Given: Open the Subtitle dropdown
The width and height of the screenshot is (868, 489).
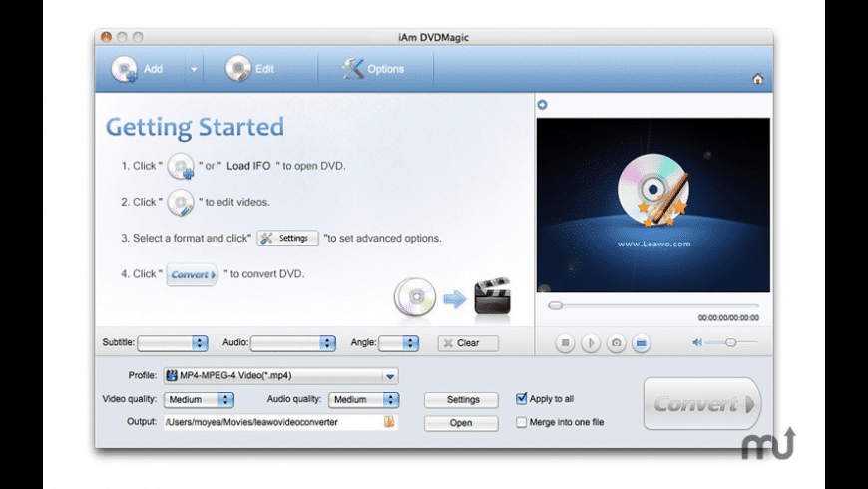Looking at the screenshot, I should coord(173,343).
